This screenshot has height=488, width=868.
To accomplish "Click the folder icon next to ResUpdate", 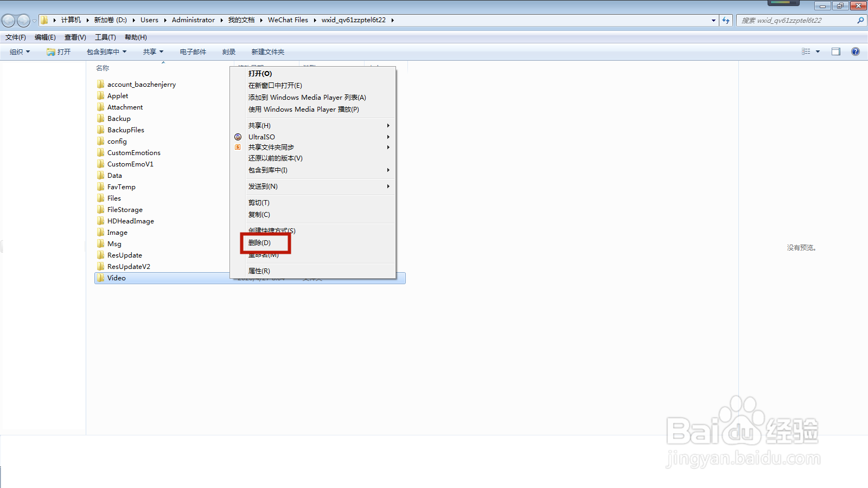I will click(100, 255).
